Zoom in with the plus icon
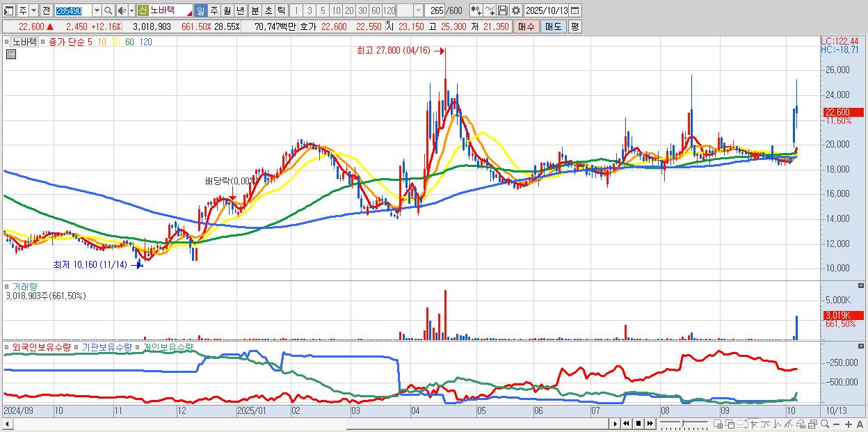 (x=848, y=424)
